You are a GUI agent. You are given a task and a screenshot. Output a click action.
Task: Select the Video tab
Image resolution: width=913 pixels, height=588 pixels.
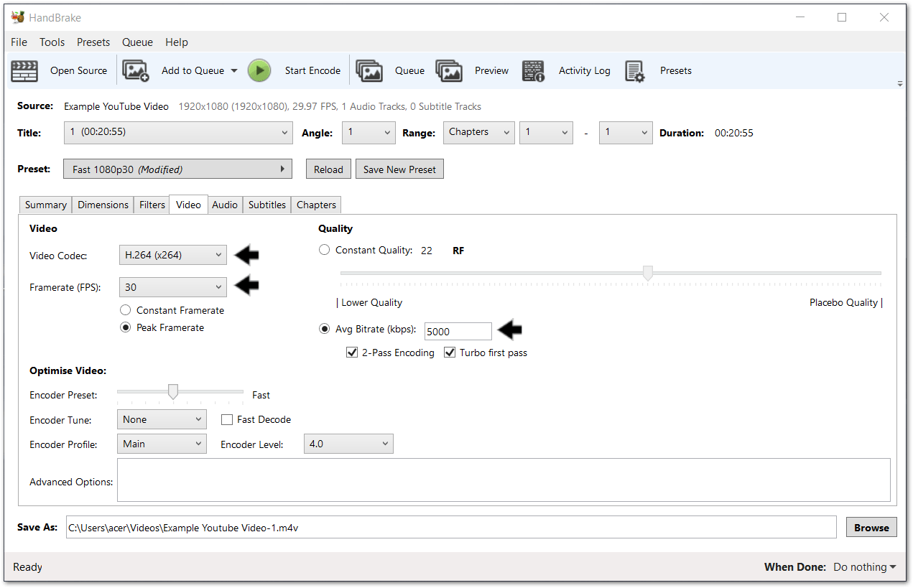188,204
